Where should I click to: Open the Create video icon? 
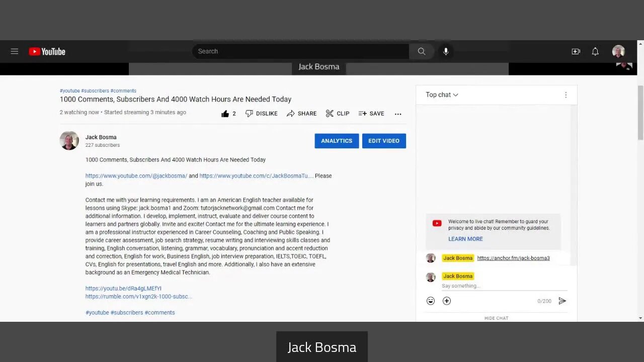576,51
